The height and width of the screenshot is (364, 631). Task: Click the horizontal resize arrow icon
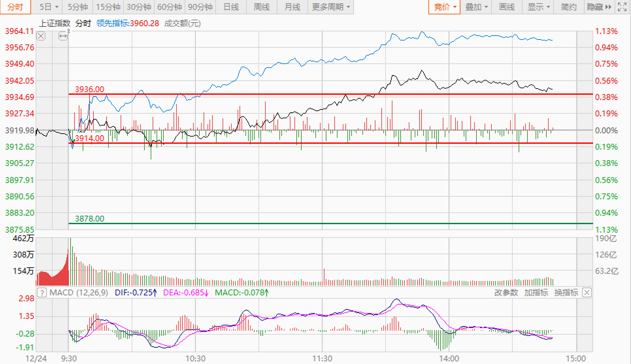tap(63, 36)
